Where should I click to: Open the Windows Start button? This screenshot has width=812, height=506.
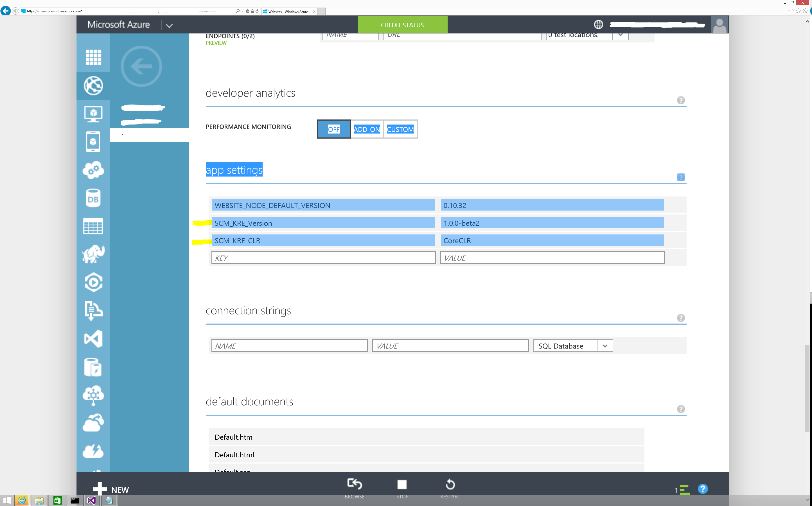pos(7,500)
